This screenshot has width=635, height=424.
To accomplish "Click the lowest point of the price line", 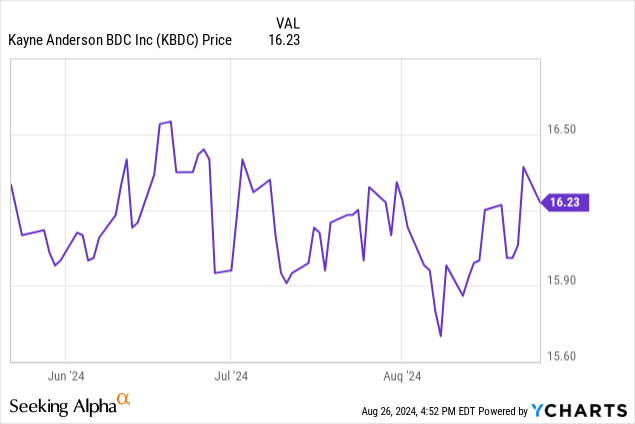I will 441,336.
